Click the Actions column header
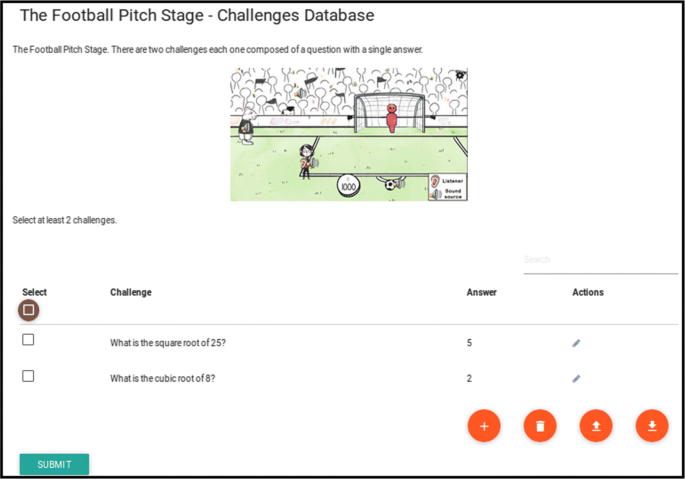This screenshot has width=685, height=479. point(588,292)
